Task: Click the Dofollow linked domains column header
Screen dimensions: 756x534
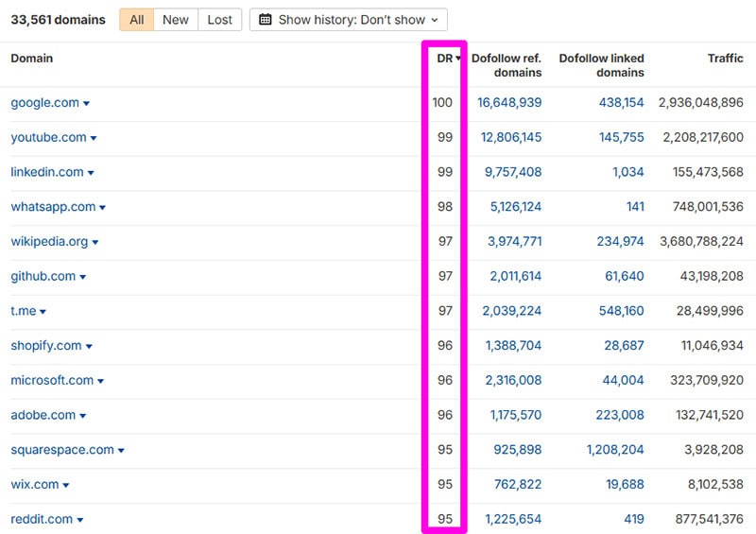Action: (601, 65)
